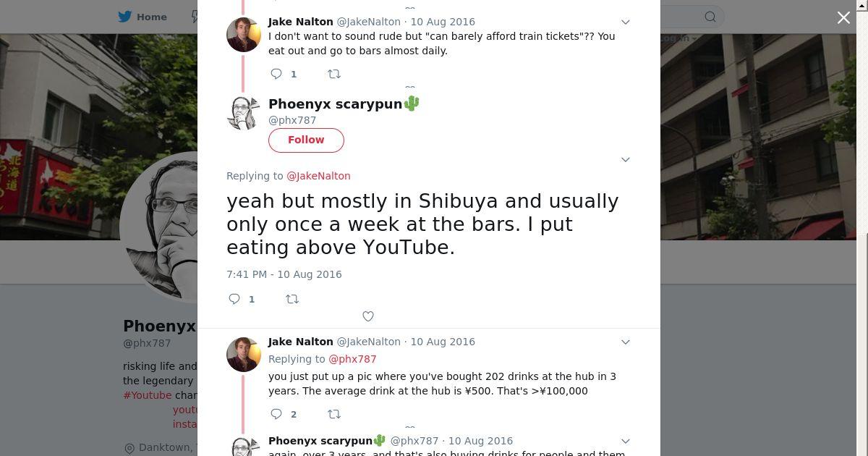This screenshot has width=868, height=456.
Task: Reply to Jake Nalton's train tickets tweet
Action: coord(276,74)
